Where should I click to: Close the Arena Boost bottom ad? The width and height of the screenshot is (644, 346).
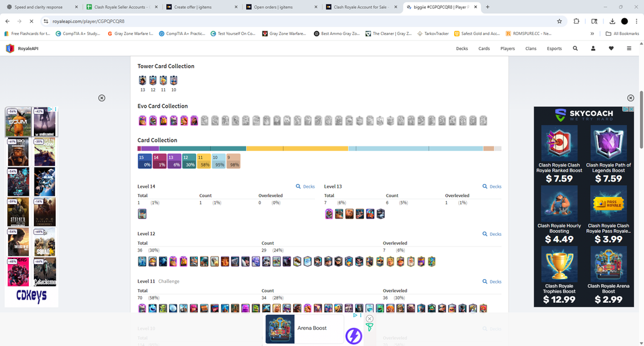[x=369, y=318]
